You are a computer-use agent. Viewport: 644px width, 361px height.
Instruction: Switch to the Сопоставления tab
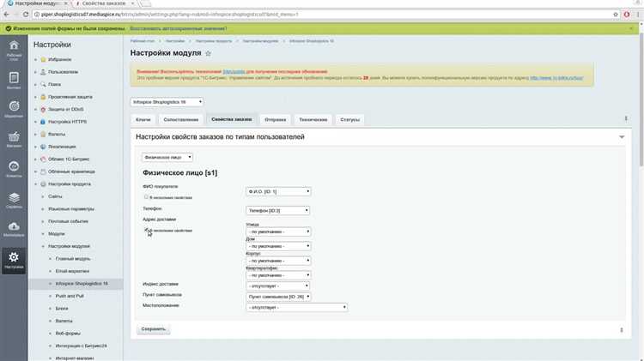[180, 120]
